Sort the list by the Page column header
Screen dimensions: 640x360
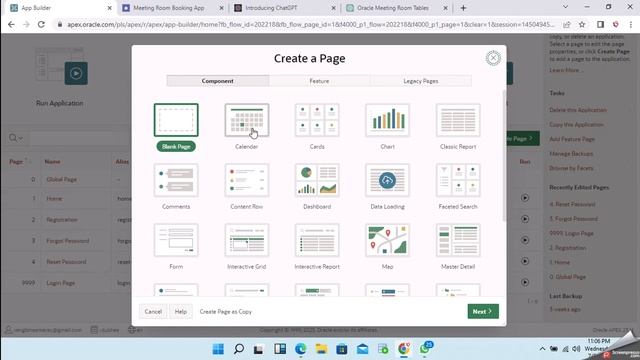[x=16, y=162]
